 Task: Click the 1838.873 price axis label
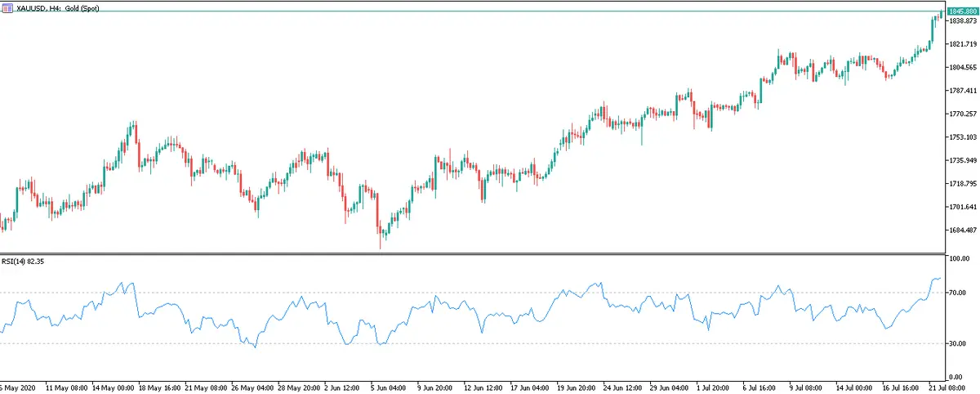[961, 20]
